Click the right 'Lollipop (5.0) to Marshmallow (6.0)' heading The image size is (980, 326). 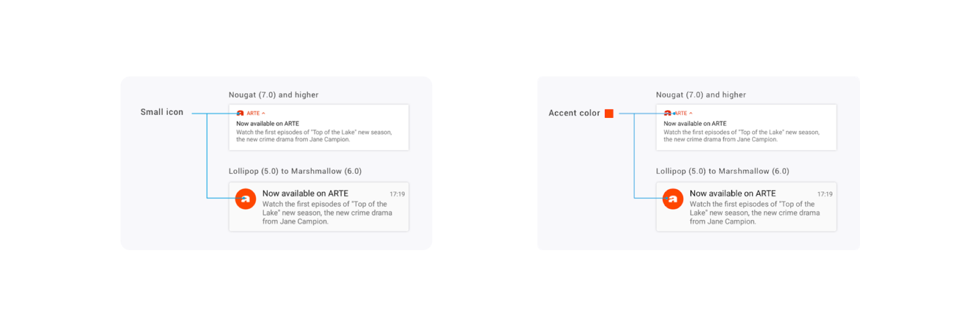pos(723,171)
